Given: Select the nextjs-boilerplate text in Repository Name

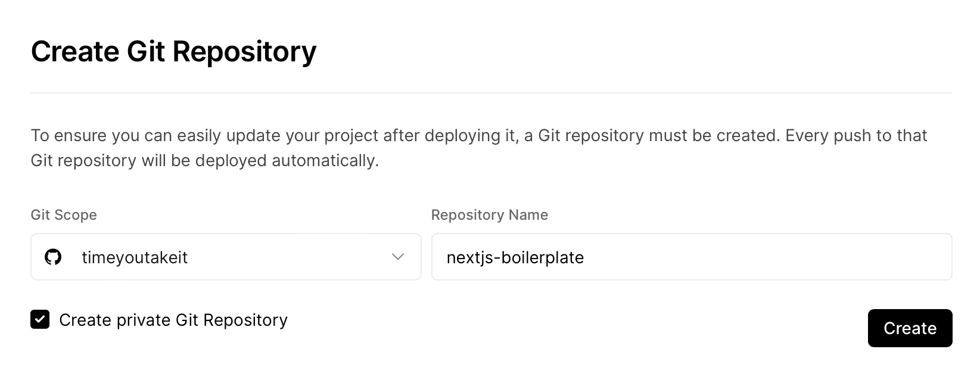Looking at the screenshot, I should pos(515,257).
